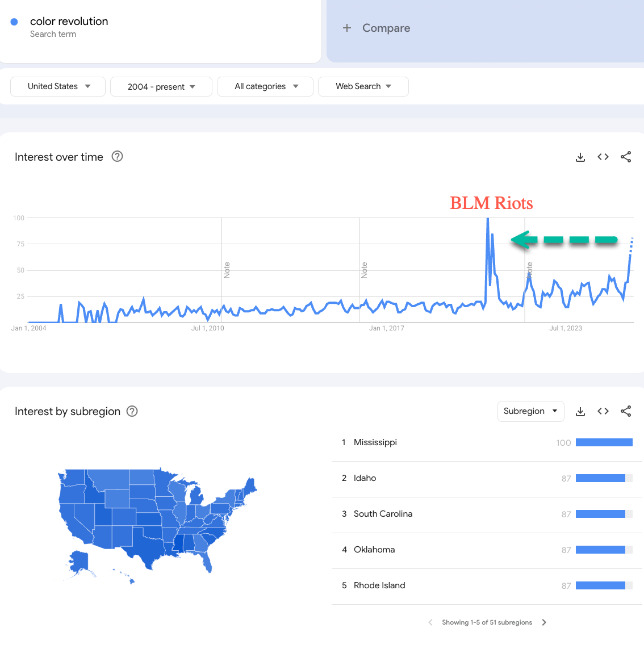Open the United States region dropdown
Viewport: 644px width, 653px height.
click(x=58, y=86)
